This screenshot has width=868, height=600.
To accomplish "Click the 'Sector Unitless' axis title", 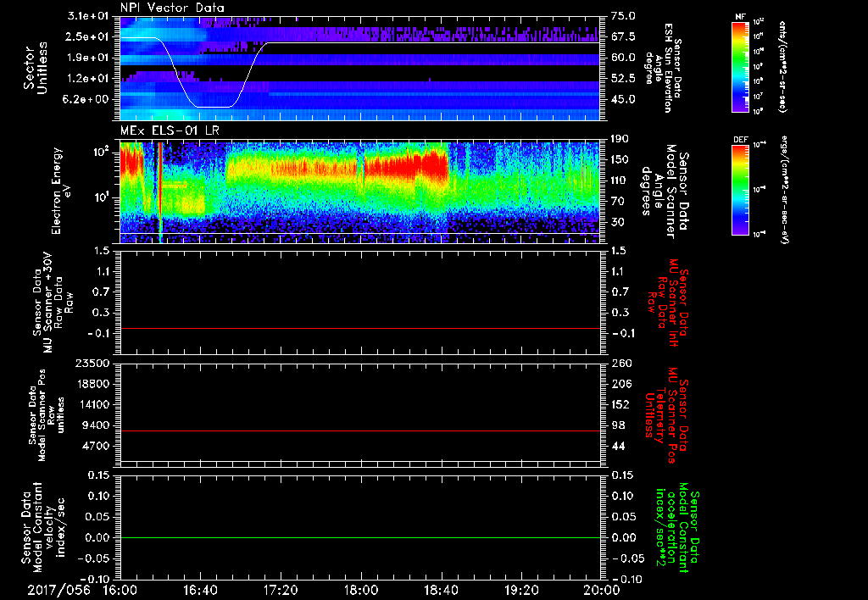I will pyautogui.click(x=36, y=68).
